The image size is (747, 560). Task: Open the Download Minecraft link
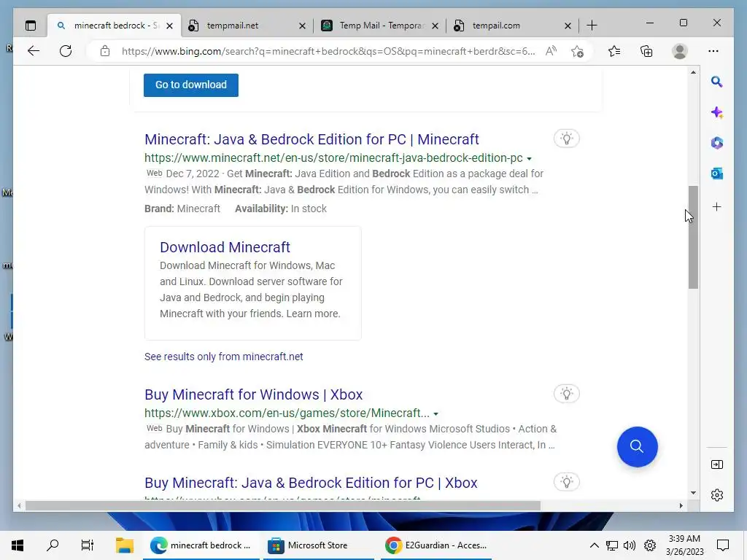(225, 247)
